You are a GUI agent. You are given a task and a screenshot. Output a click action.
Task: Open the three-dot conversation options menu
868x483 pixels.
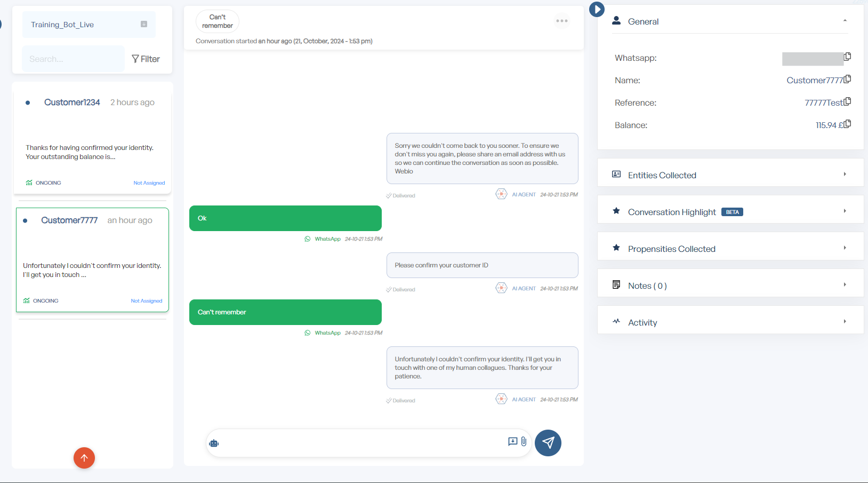(562, 21)
